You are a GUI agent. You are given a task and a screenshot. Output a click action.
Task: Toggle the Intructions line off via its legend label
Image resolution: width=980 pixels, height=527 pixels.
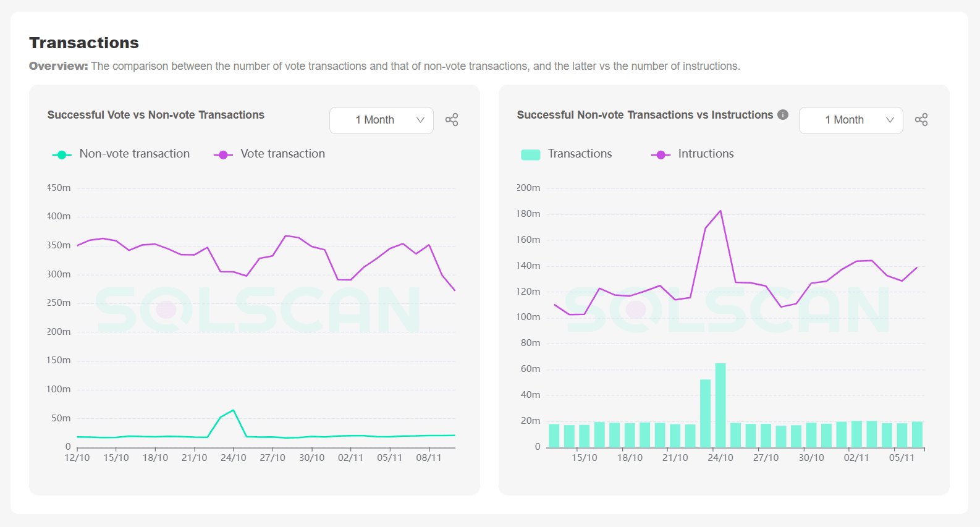[705, 153]
